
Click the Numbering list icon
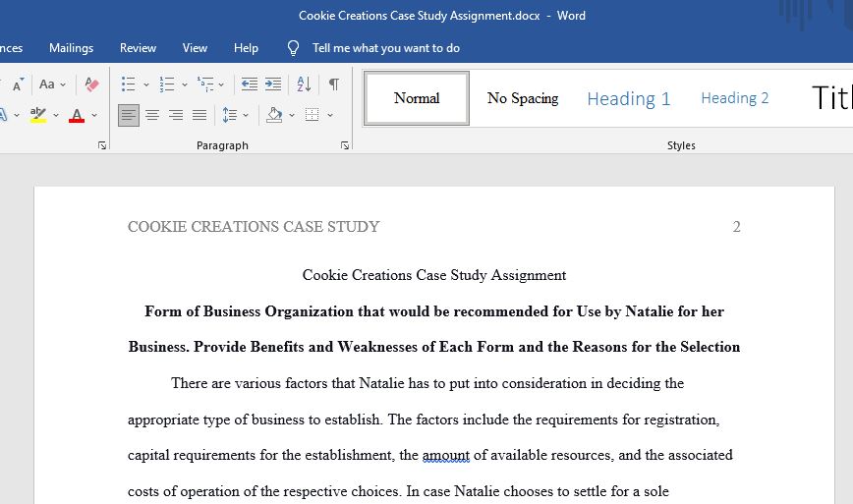click(x=166, y=84)
